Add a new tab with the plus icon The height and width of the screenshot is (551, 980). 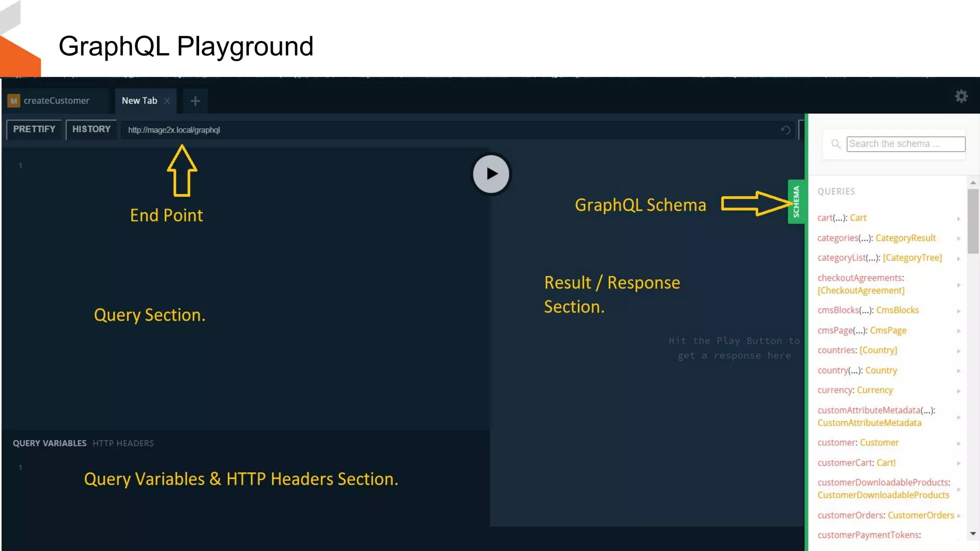pyautogui.click(x=195, y=101)
